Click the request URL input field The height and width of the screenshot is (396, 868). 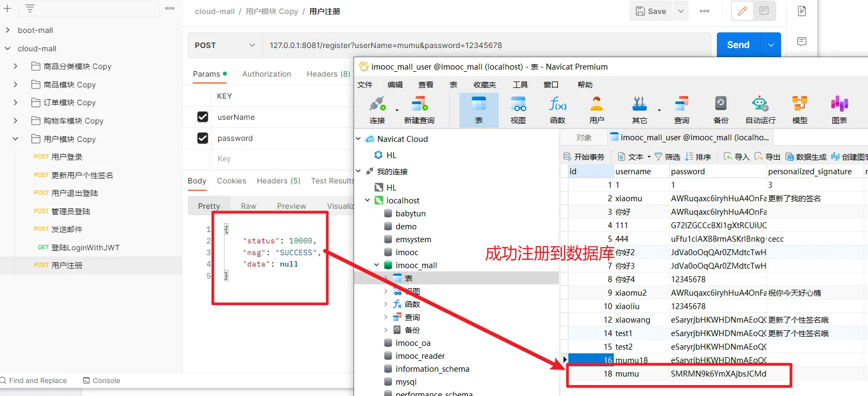click(487, 45)
